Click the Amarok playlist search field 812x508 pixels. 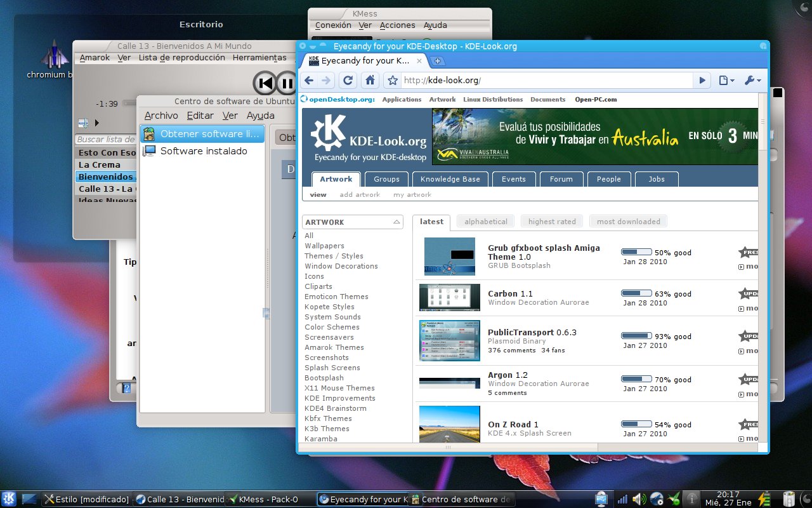click(106, 139)
